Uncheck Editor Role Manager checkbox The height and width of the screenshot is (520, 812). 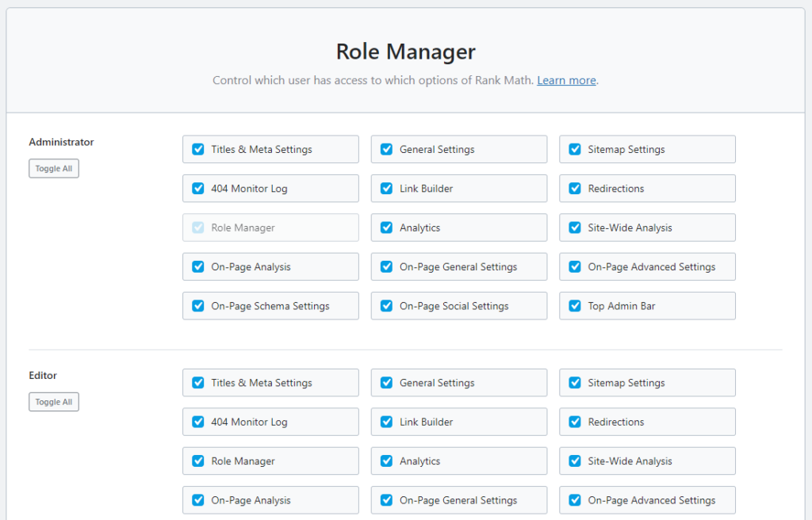197,461
